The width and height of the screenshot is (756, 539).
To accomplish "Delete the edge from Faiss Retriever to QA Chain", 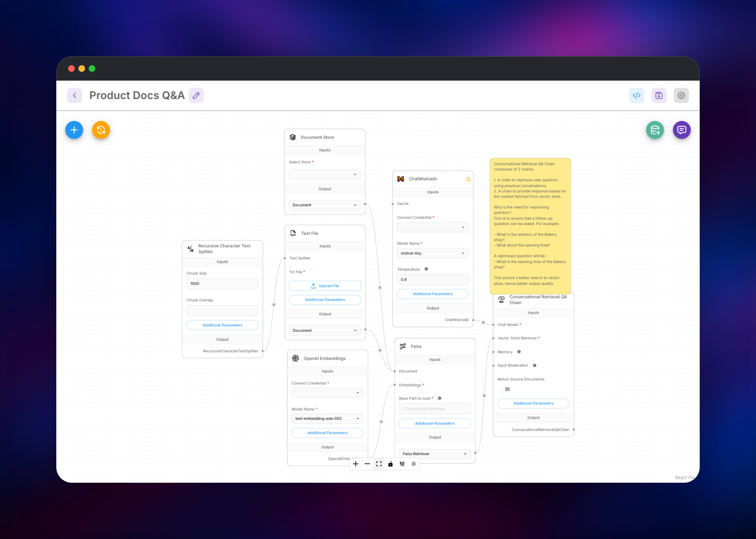I will [484, 396].
